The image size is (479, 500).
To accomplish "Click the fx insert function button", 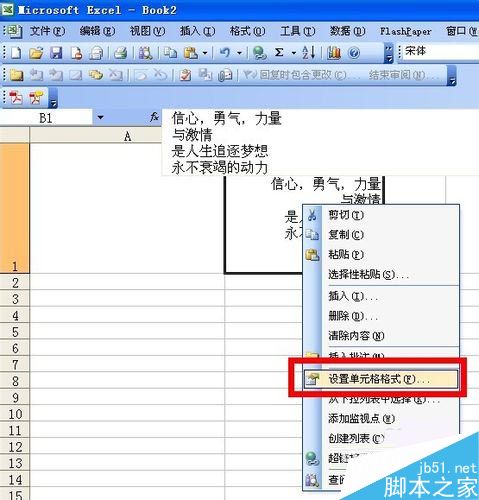I will click(x=154, y=117).
